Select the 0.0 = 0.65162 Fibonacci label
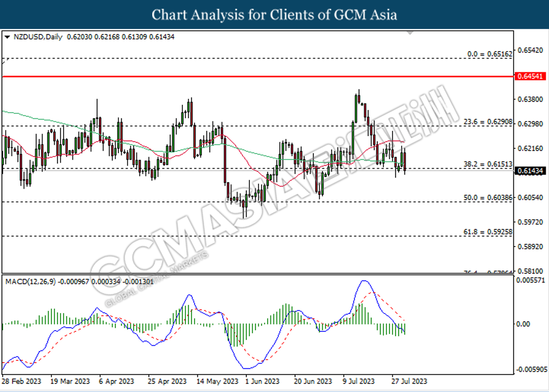The image size is (549, 392). pos(490,54)
